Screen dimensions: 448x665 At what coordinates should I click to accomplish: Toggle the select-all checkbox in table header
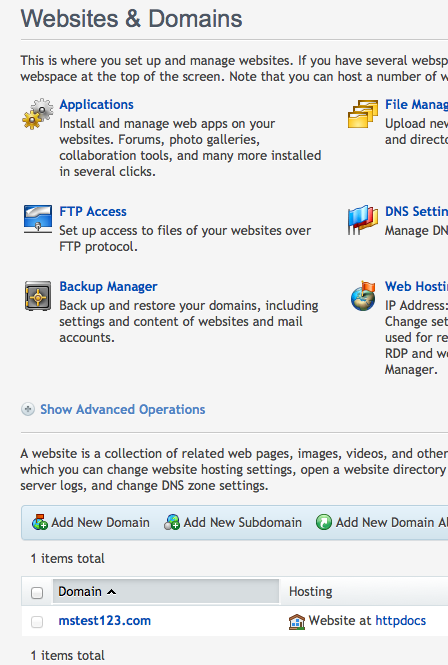[37, 592]
